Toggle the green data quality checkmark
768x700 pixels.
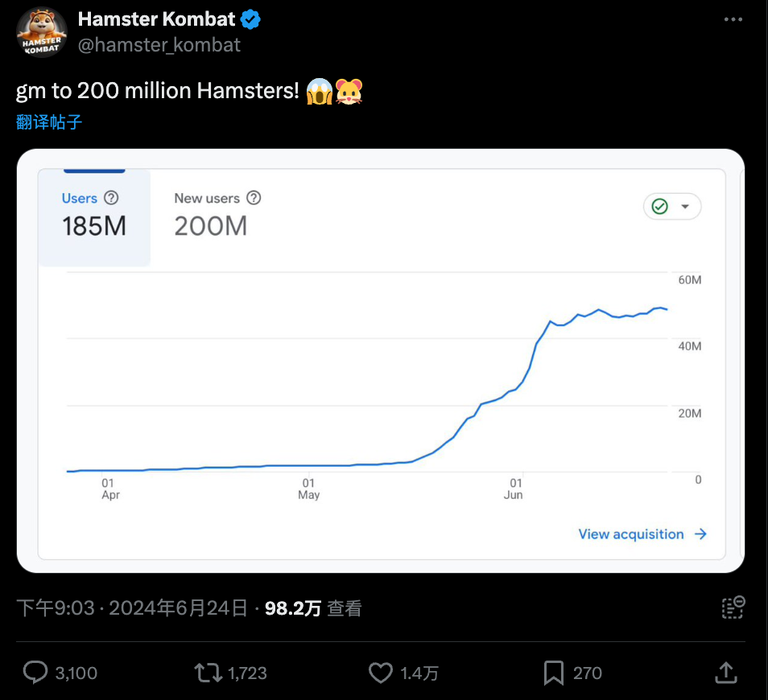pos(660,206)
